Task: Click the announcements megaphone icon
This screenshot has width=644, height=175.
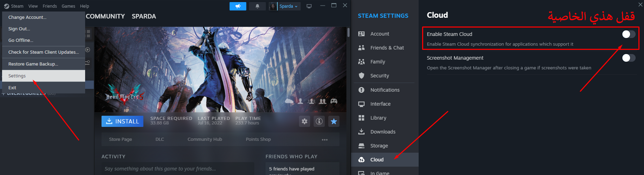Action: click(x=238, y=6)
